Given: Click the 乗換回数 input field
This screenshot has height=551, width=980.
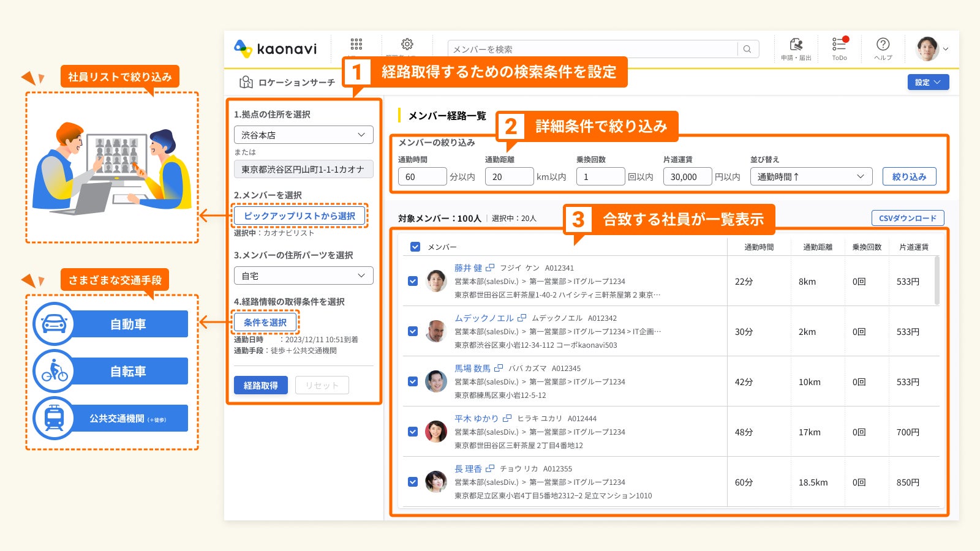Looking at the screenshot, I should point(600,176).
